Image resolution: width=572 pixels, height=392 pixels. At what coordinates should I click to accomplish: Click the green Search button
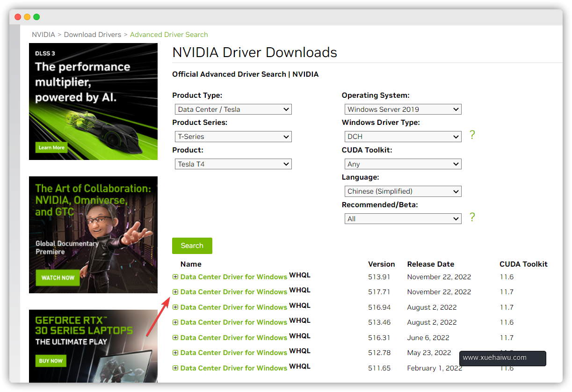[x=192, y=246]
